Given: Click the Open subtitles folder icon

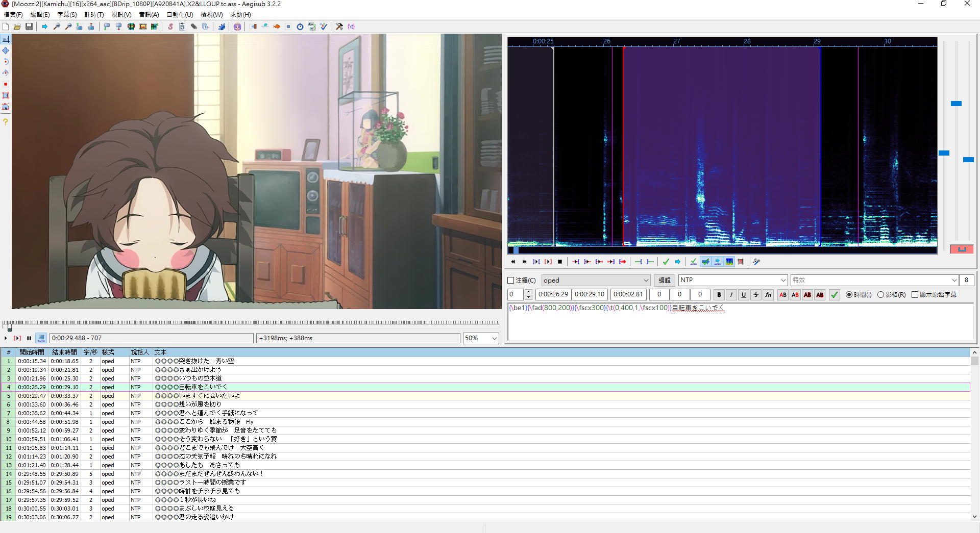Looking at the screenshot, I should (x=17, y=27).
